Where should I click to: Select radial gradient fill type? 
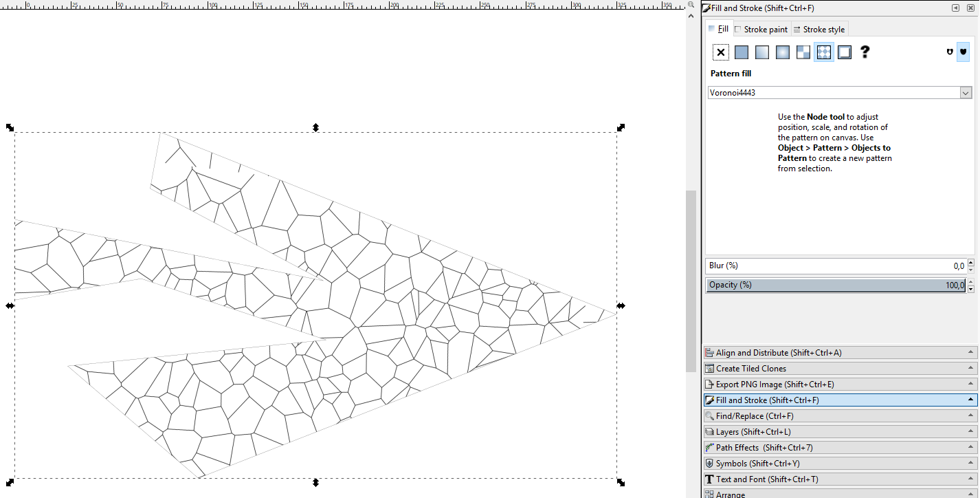tap(782, 52)
